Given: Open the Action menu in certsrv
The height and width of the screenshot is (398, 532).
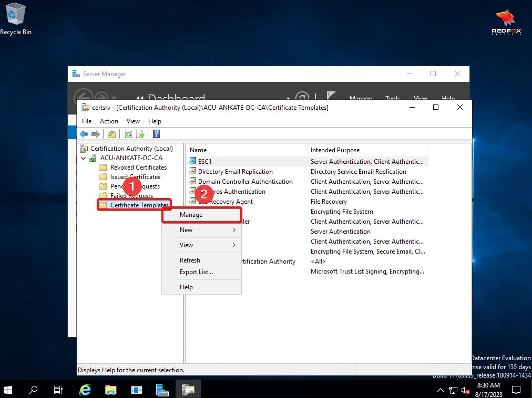Looking at the screenshot, I should 109,121.
